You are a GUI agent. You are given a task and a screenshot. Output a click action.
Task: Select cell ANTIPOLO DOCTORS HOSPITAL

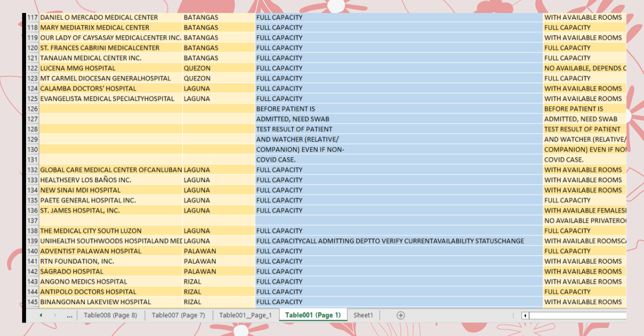111,292
